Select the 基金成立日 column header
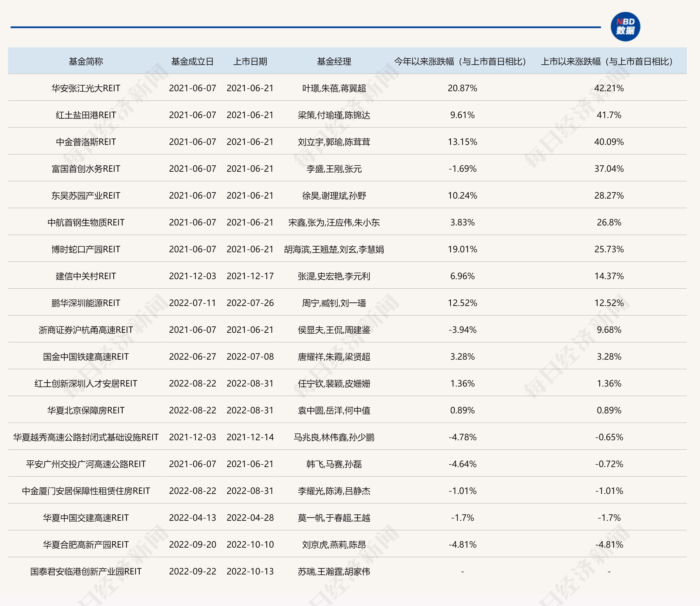Viewport: 700px width, 606px height. point(192,61)
